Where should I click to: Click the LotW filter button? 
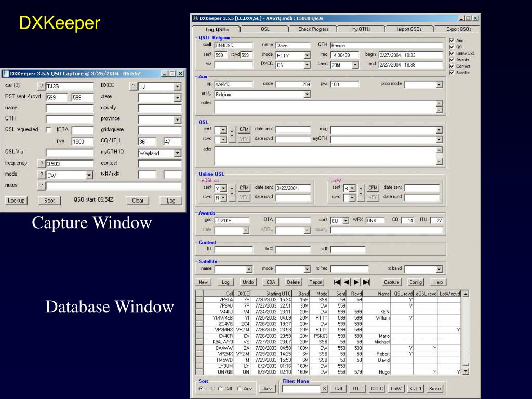396,389
